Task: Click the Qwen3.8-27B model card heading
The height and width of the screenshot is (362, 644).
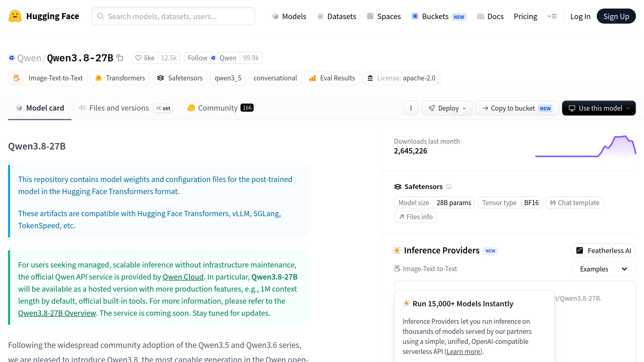Action: [x=37, y=146]
